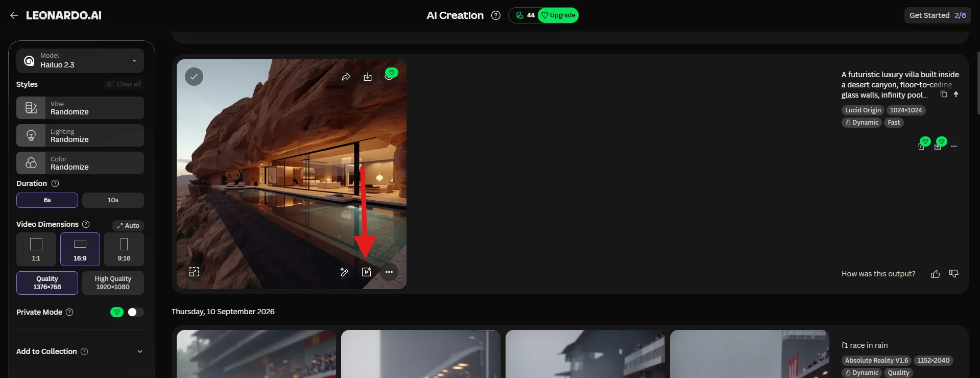Image resolution: width=980 pixels, height=378 pixels.
Task: Open AI Creation help icon
Action: pyautogui.click(x=496, y=15)
